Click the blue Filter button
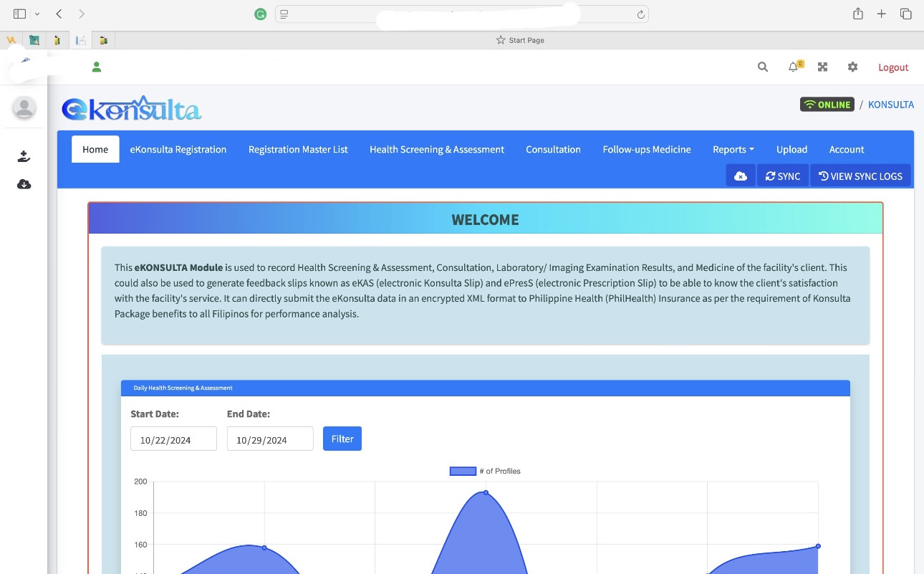 342,439
